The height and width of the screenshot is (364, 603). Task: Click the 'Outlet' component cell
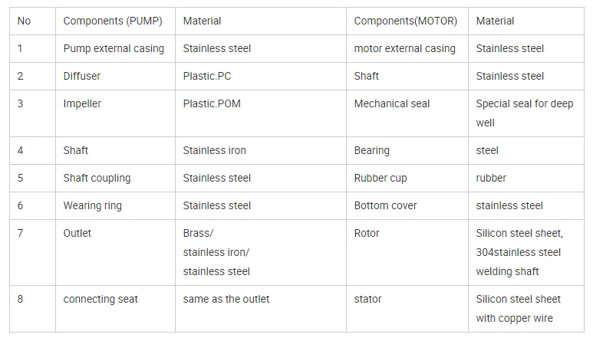point(115,253)
